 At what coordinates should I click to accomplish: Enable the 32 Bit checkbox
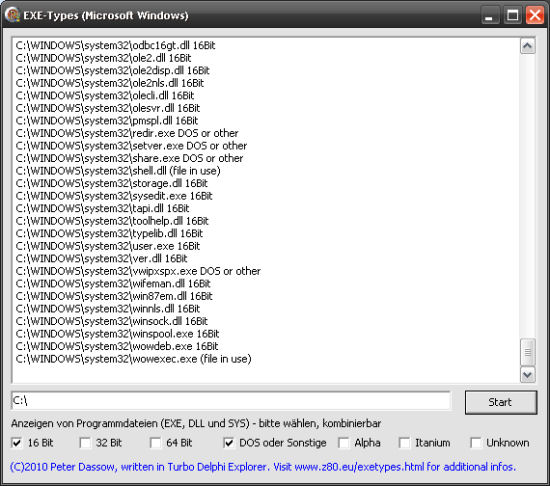(x=85, y=443)
